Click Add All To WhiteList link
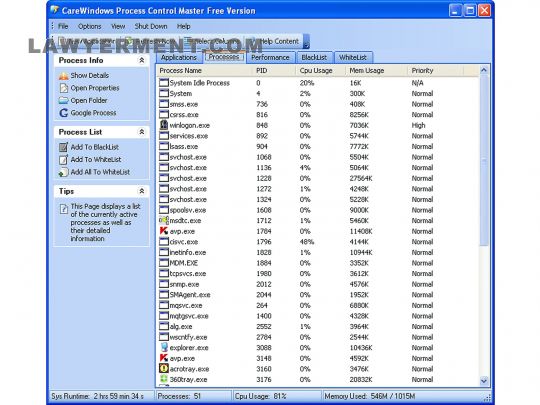The height and width of the screenshot is (405, 540). point(100,172)
